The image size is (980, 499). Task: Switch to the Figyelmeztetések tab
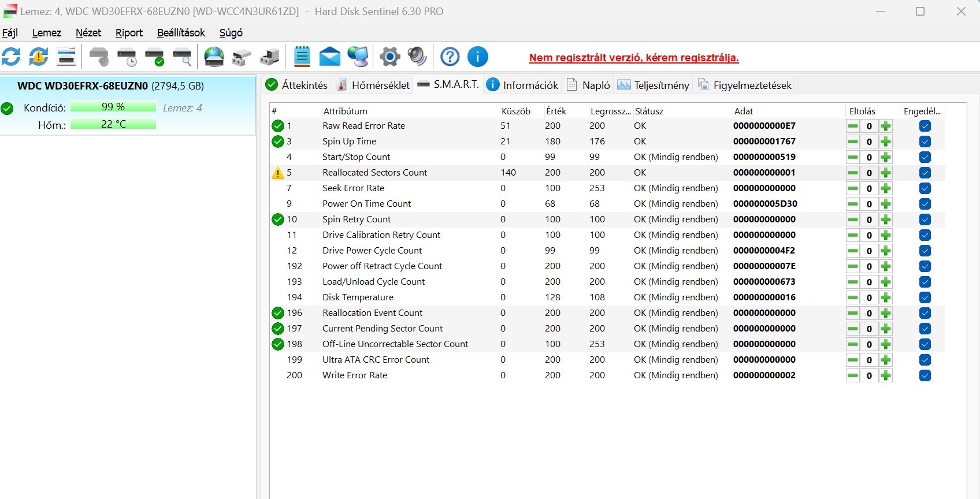click(745, 85)
